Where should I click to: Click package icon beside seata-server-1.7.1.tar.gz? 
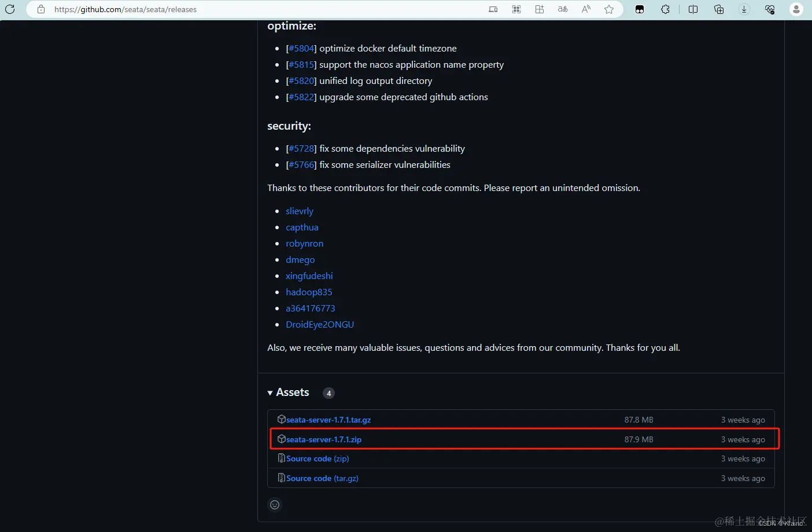[x=281, y=419]
